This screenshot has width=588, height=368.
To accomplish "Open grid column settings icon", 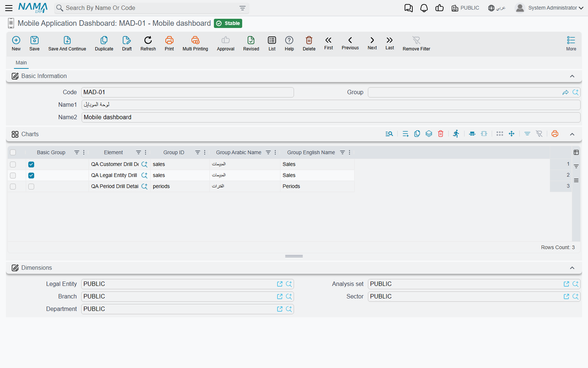I will click(x=576, y=152).
